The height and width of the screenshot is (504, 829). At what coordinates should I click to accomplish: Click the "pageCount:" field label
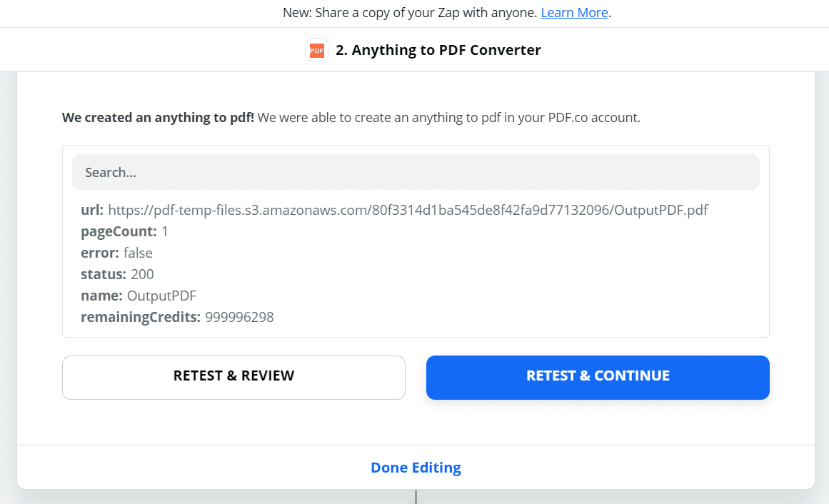point(119,231)
